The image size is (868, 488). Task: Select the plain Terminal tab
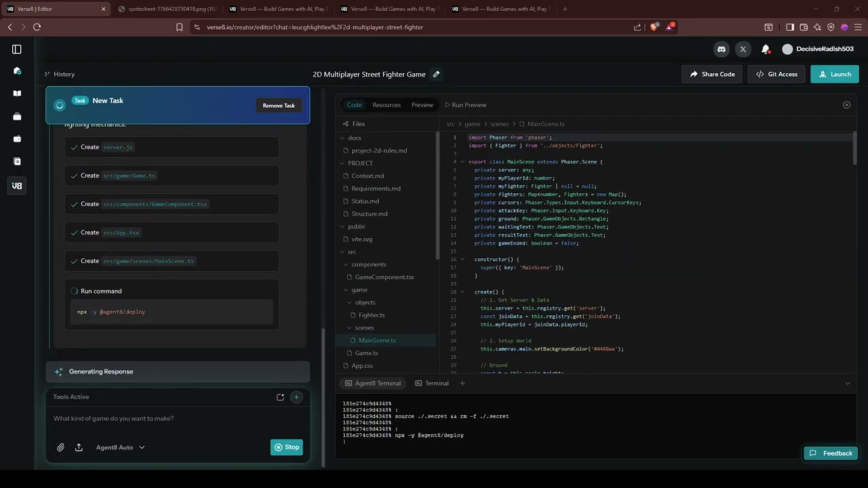[x=432, y=383]
